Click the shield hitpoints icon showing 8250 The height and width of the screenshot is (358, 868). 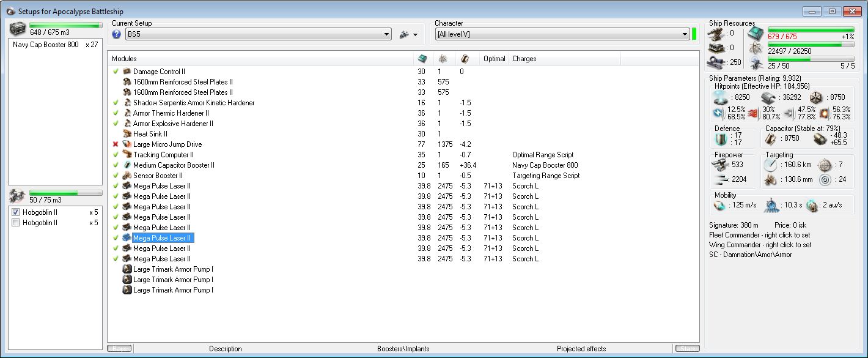point(721,97)
